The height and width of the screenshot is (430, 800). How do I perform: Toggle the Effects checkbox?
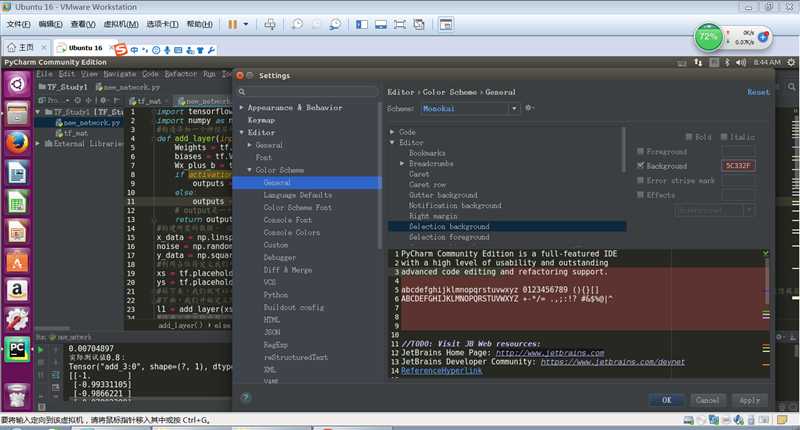pyautogui.click(x=640, y=195)
